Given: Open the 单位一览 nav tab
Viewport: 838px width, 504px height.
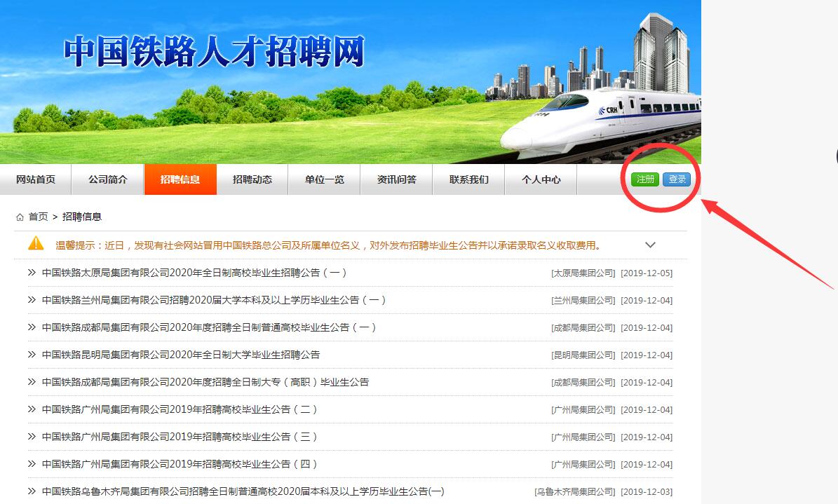Looking at the screenshot, I should pos(325,179).
